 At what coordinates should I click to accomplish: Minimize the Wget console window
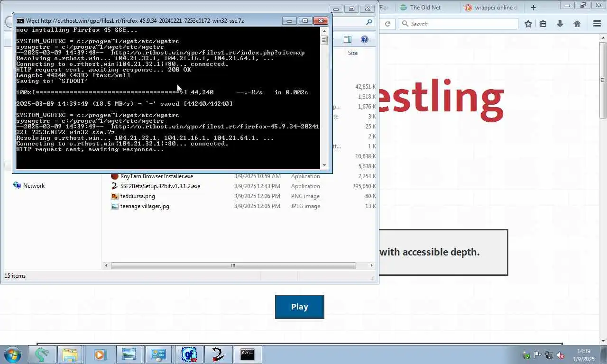[289, 21]
